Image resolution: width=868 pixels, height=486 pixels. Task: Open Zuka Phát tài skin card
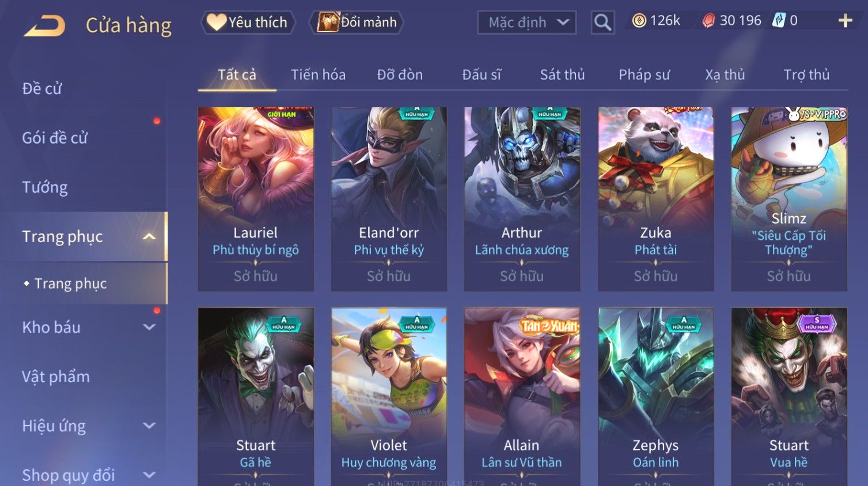655,199
